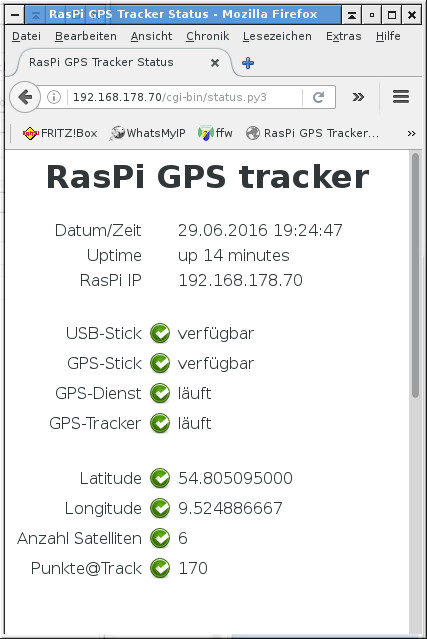Show more bookmarks overflow chevron

click(412, 133)
